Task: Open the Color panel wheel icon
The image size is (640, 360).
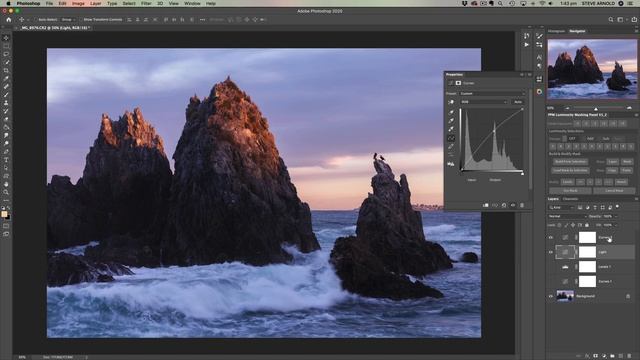Action: [539, 92]
